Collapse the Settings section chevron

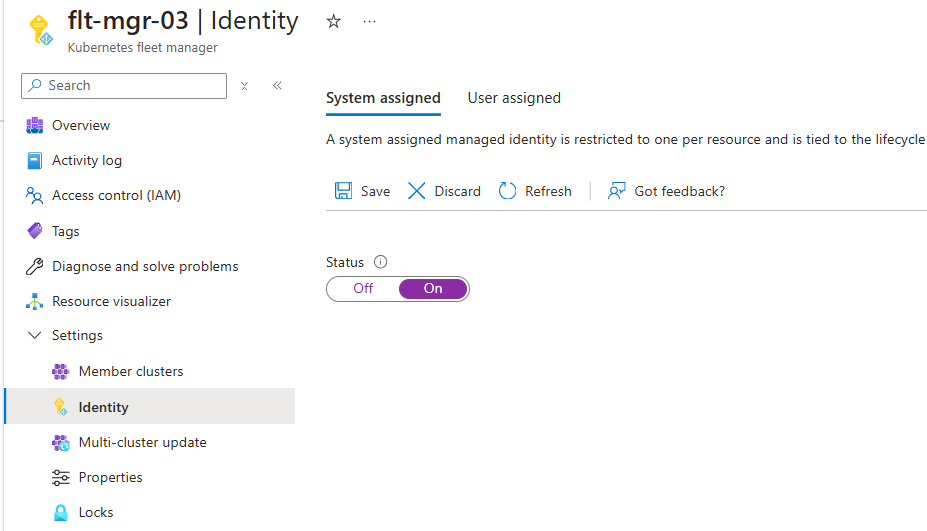pyautogui.click(x=35, y=336)
